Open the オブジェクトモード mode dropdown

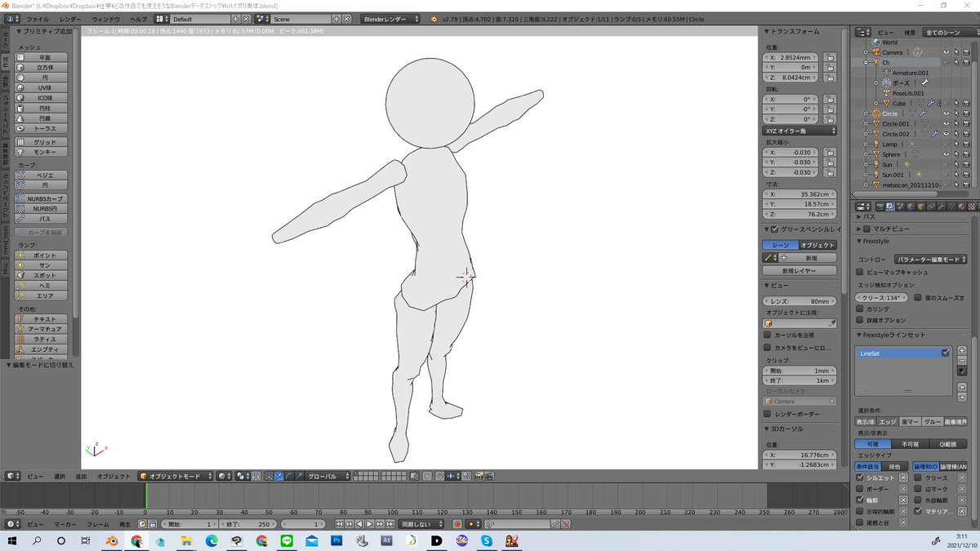[176, 476]
